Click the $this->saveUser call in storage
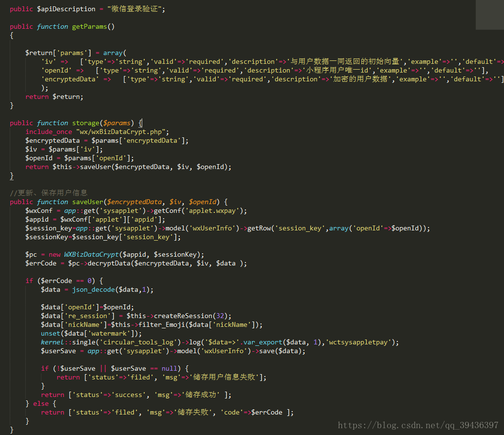This screenshot has width=504, height=435. pos(142,167)
